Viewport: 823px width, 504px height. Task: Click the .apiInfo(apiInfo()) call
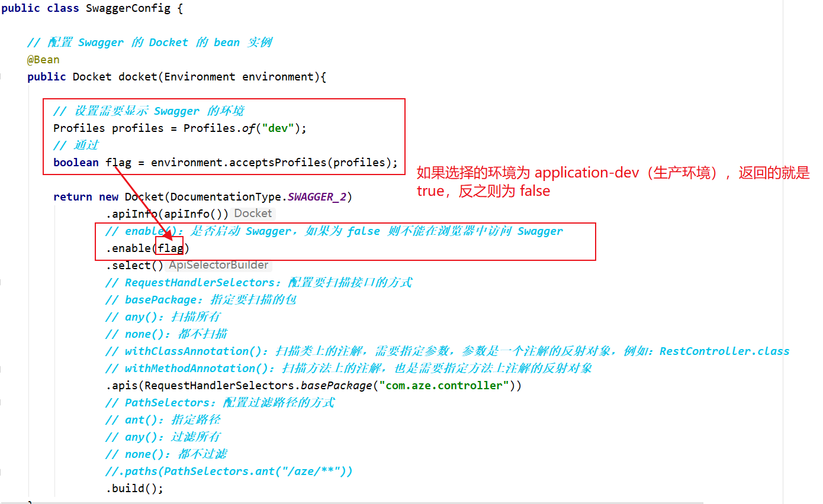168,214
